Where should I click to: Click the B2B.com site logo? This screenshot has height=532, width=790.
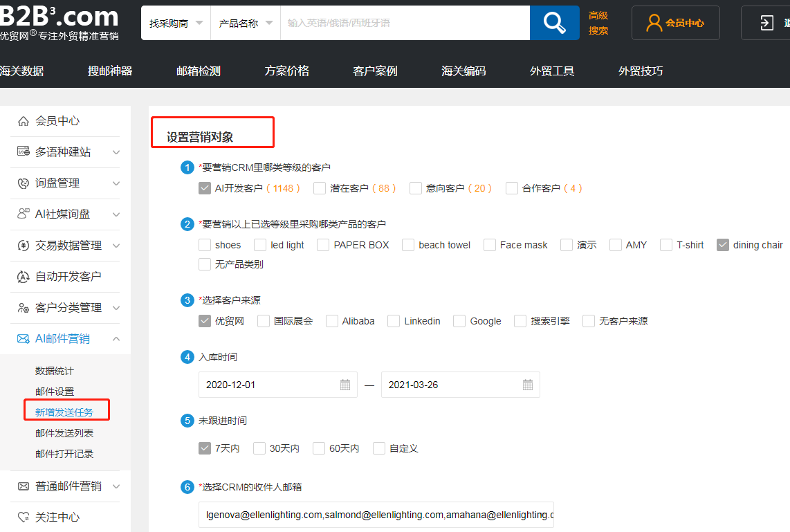[59, 24]
